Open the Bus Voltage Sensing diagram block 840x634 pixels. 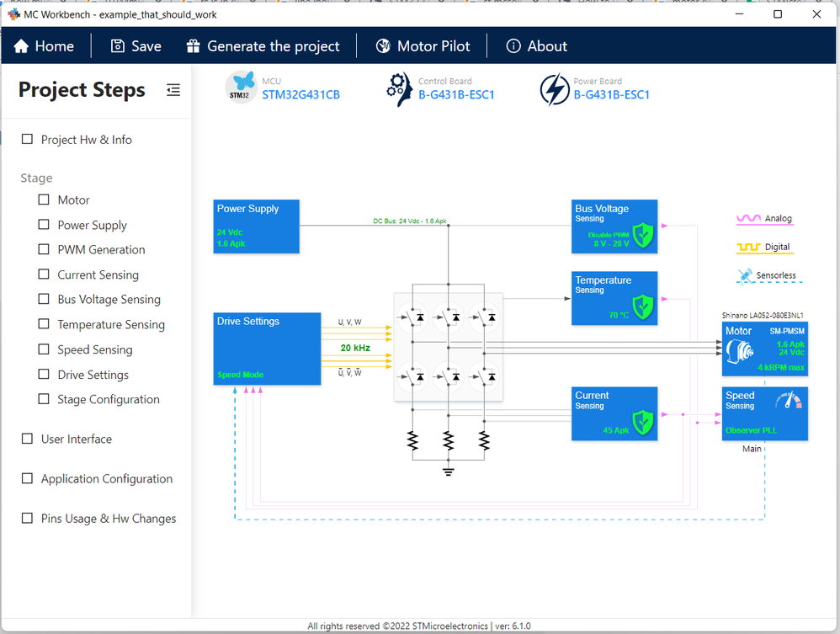[x=614, y=226]
